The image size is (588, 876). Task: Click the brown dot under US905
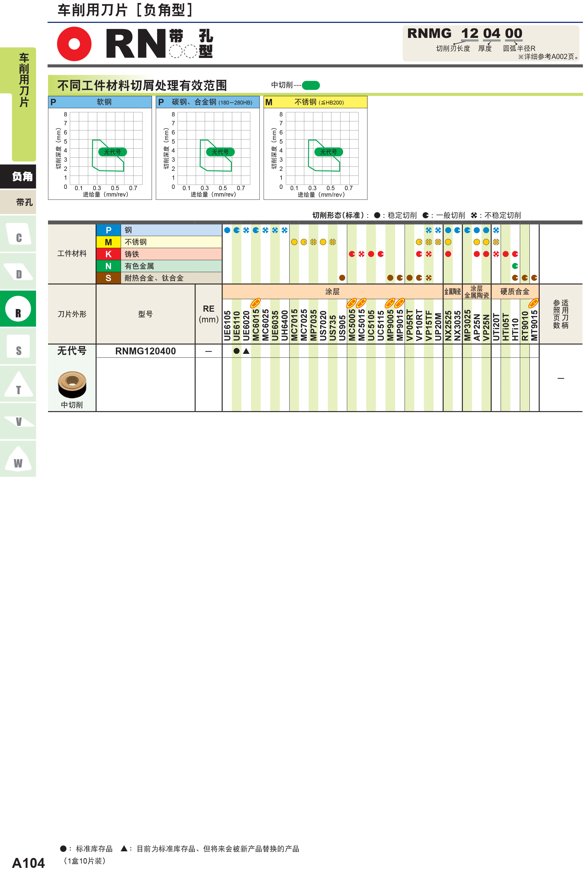coord(342,278)
